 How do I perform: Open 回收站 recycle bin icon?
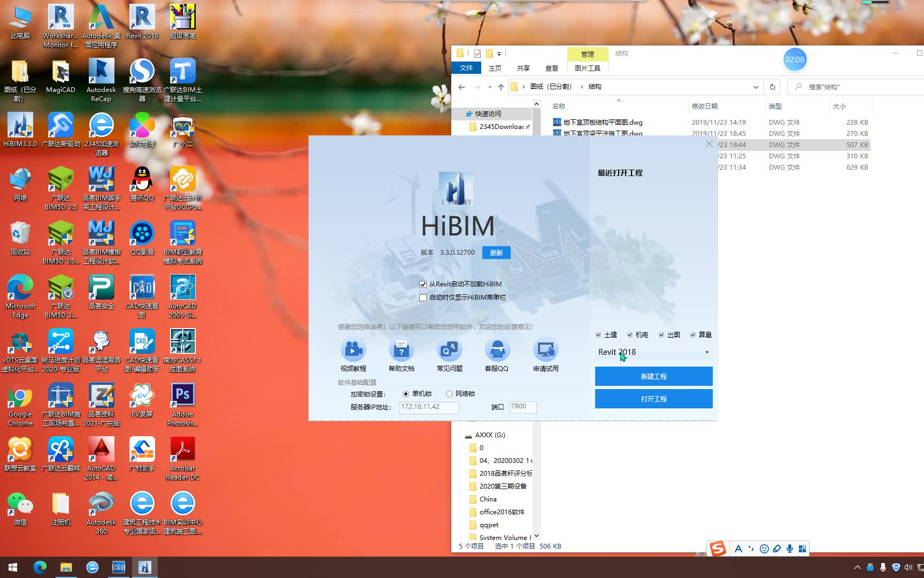20,238
